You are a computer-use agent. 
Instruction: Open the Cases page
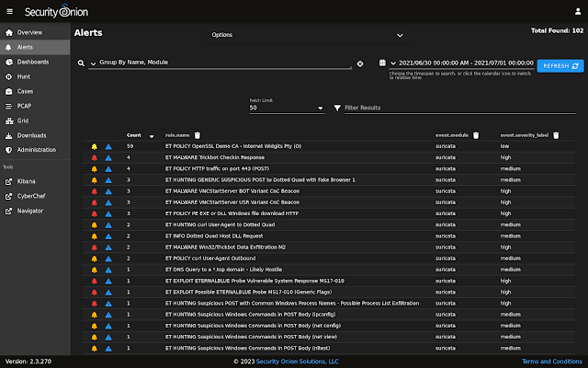pyautogui.click(x=35, y=91)
